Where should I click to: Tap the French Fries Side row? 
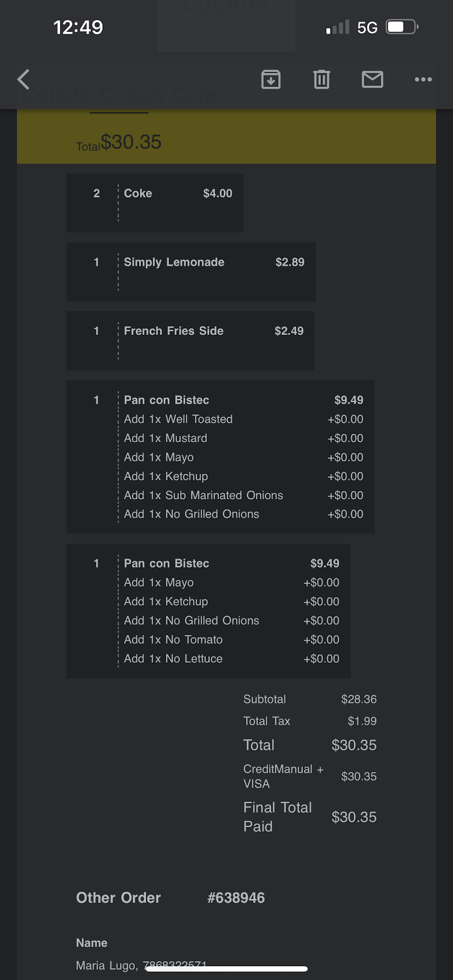(190, 331)
